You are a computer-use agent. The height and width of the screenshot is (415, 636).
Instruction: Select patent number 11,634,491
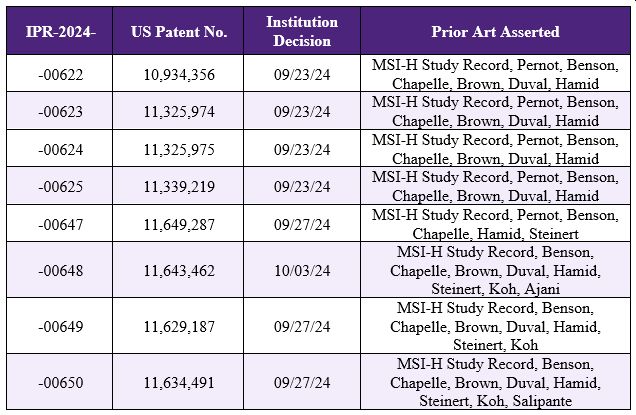(x=179, y=382)
